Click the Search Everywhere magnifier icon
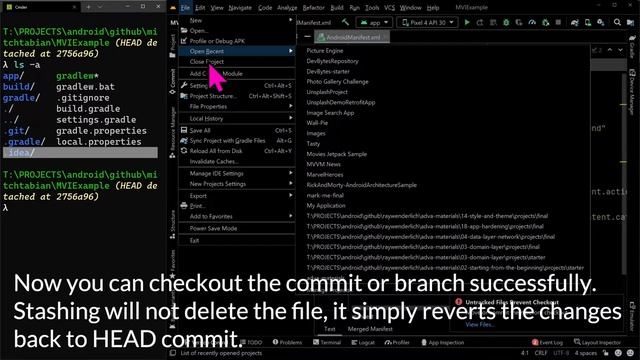 [617, 22]
